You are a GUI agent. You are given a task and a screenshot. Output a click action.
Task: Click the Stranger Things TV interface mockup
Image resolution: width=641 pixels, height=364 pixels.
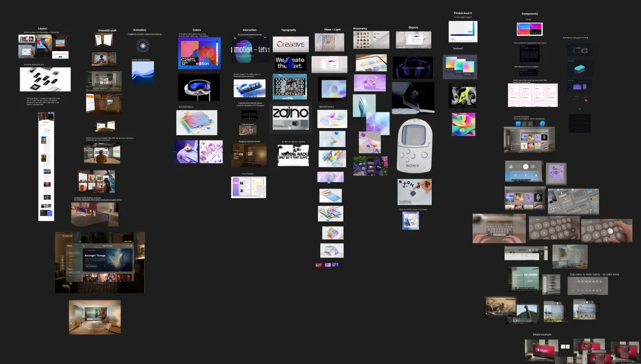99,262
